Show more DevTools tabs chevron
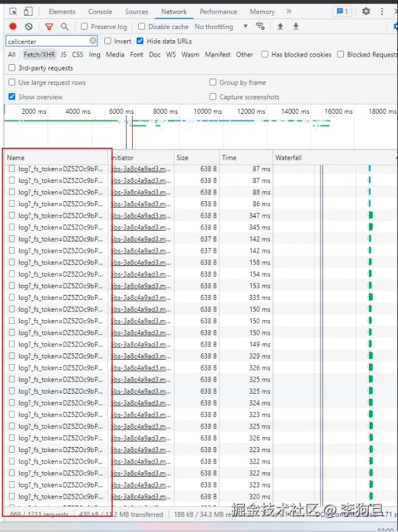Viewport: 398px width, 532px height. pyautogui.click(x=289, y=11)
